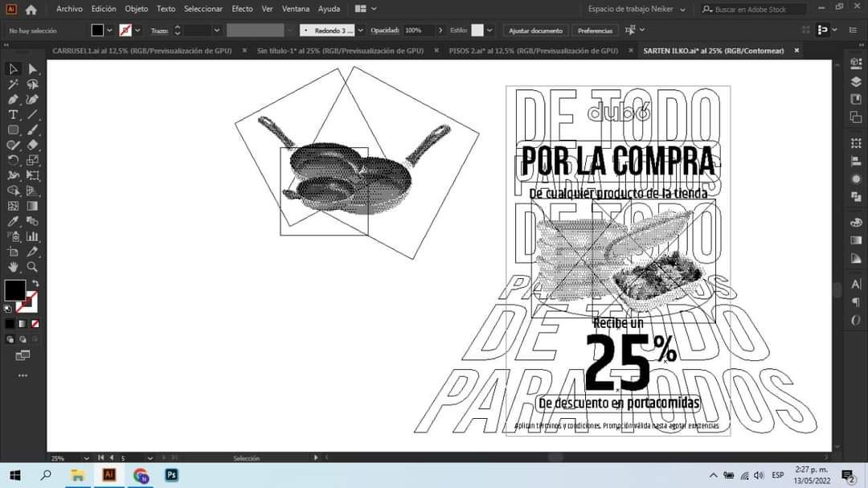The image size is (868, 488).
Task: Select the Curvature tool
Action: click(x=33, y=100)
